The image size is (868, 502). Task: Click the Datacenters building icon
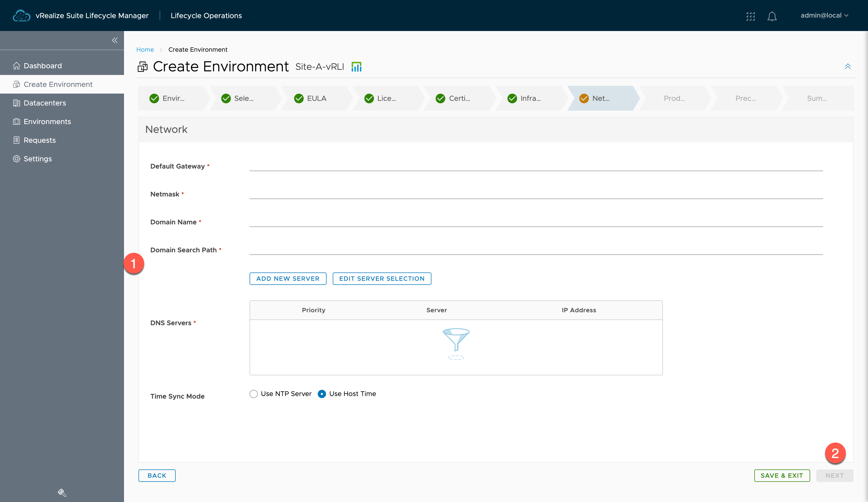tap(16, 103)
